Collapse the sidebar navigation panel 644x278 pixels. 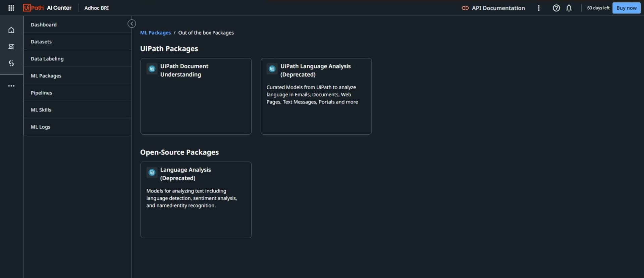click(131, 24)
